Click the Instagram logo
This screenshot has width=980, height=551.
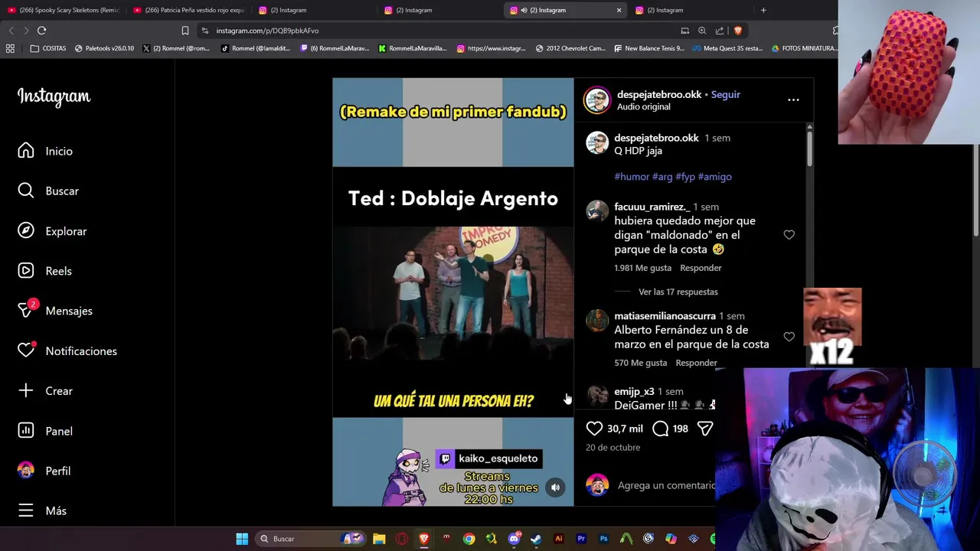[x=54, y=96]
